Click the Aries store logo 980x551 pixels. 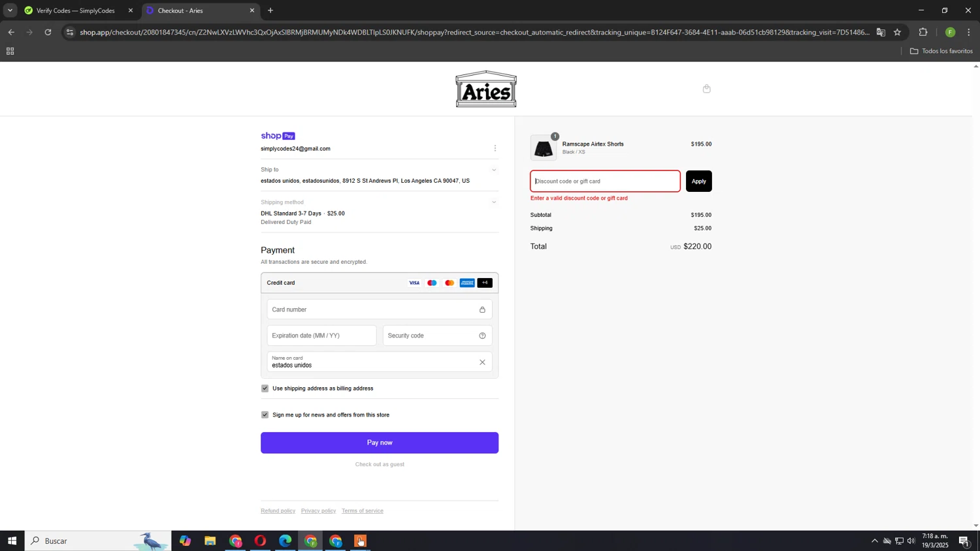486,89
